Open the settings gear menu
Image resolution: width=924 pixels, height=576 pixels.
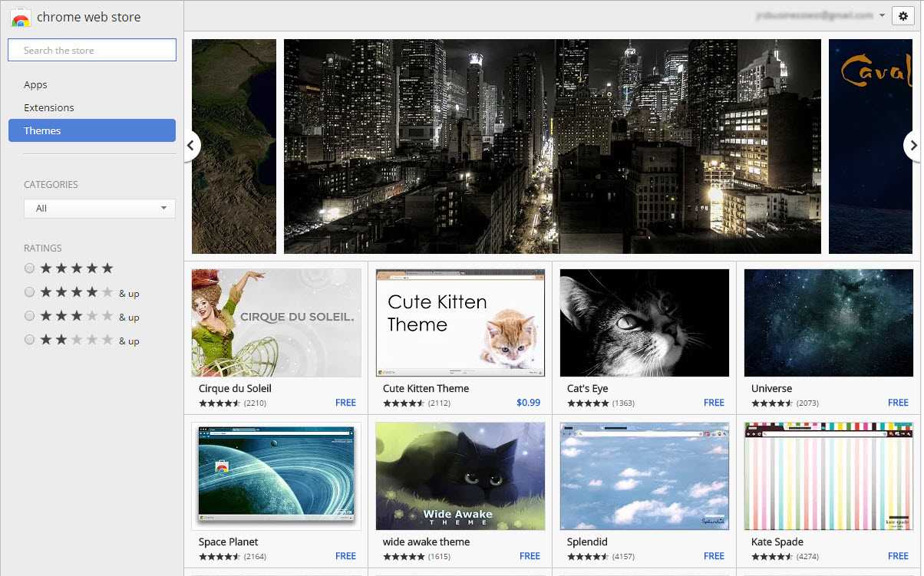[x=903, y=16]
